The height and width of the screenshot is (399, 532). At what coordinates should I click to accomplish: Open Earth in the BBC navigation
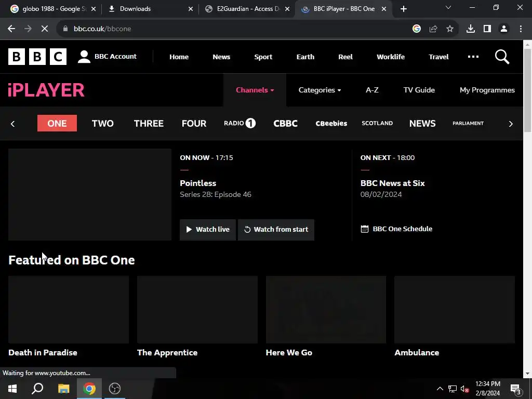(305, 57)
